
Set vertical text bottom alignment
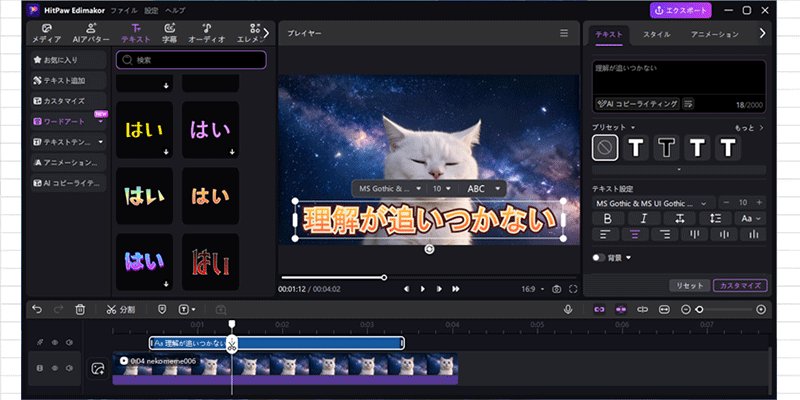(x=753, y=234)
